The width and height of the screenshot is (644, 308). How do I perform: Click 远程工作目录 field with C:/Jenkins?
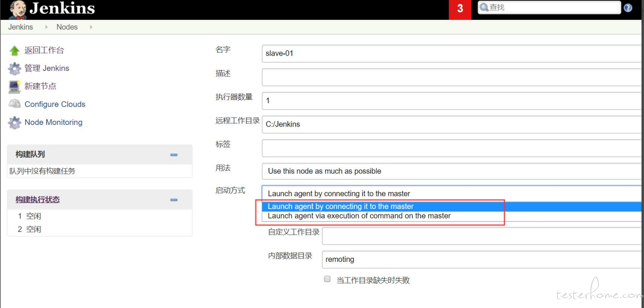(x=452, y=124)
